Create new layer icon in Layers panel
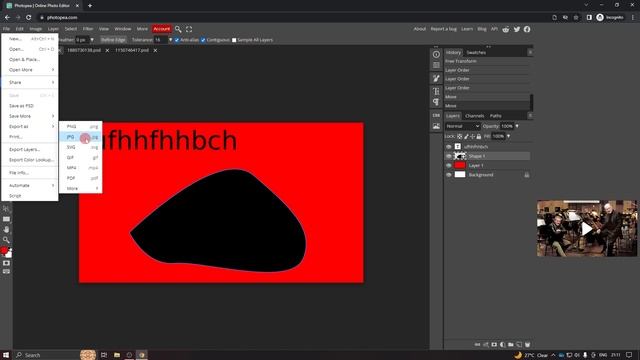The image size is (640, 360). 519,344
